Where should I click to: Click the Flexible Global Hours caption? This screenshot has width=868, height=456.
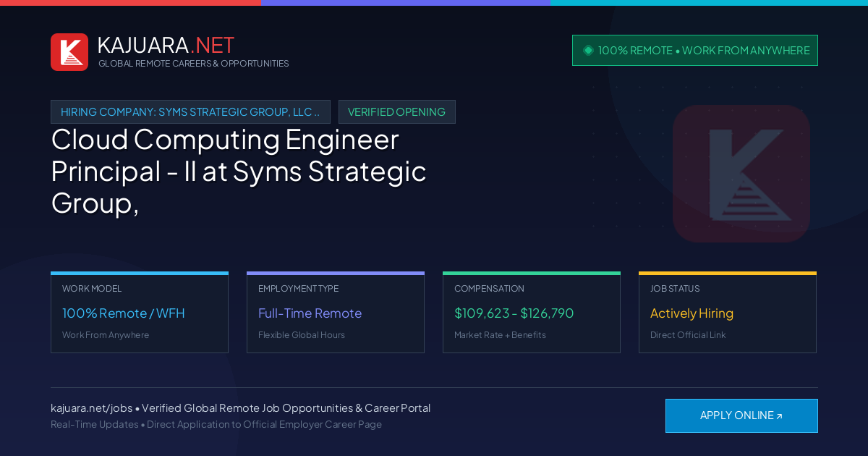point(302,335)
